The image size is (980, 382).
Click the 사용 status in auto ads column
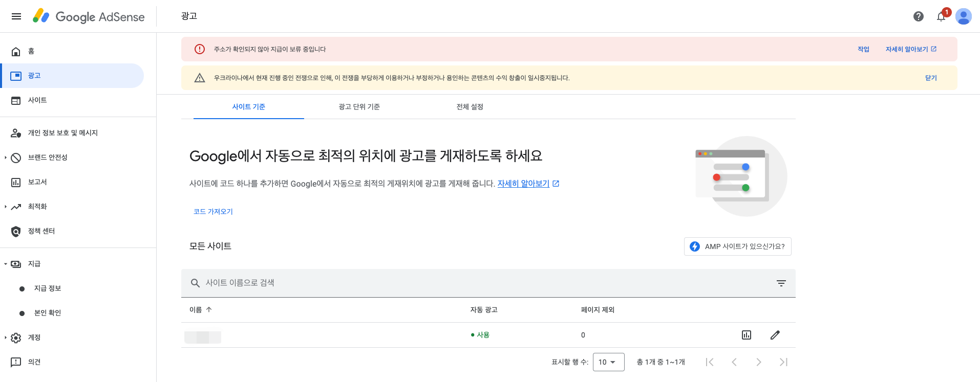click(x=480, y=335)
